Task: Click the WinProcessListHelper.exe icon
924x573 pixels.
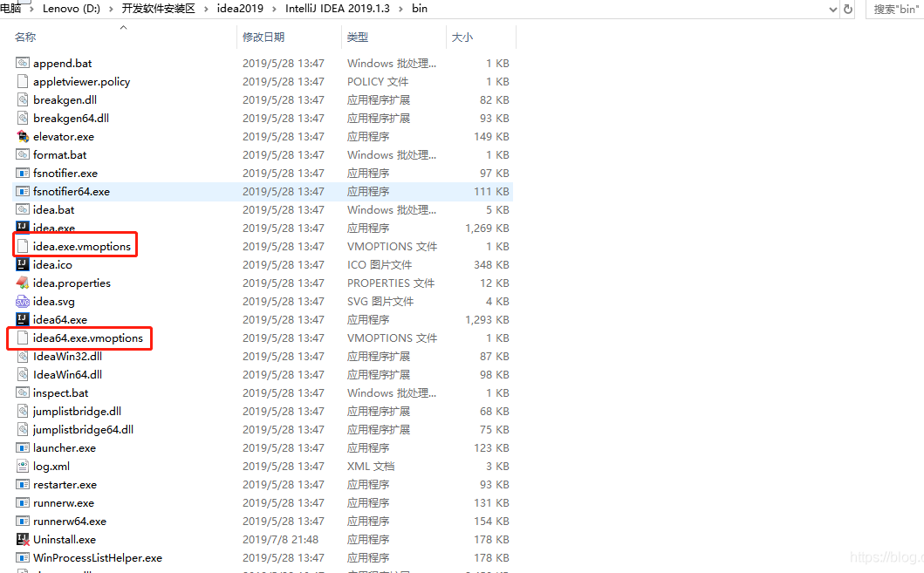Action: pos(23,557)
